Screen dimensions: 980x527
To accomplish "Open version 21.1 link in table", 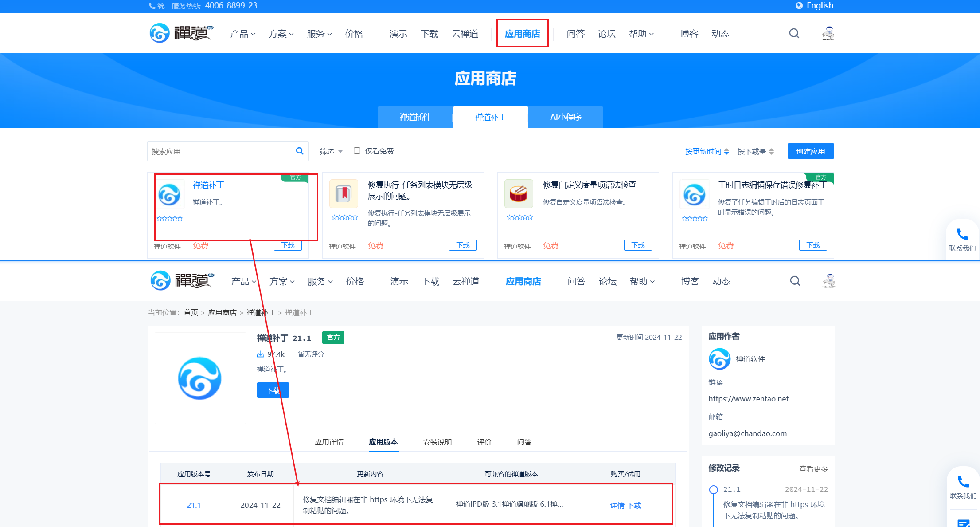I will tap(194, 505).
